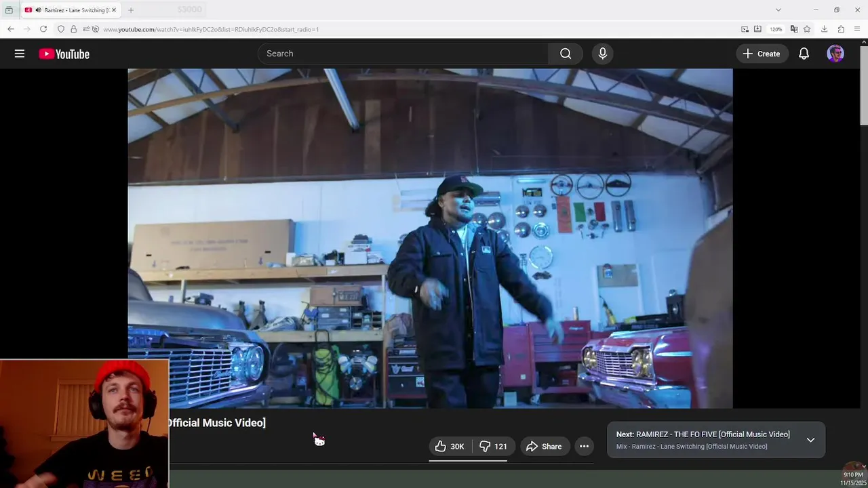The height and width of the screenshot is (488, 868).
Task: Open a new browser tab
Action: pos(131,10)
